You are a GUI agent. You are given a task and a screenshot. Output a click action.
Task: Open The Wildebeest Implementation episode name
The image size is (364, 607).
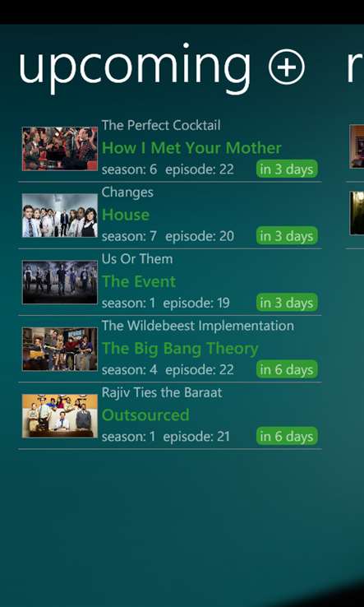coord(198,326)
